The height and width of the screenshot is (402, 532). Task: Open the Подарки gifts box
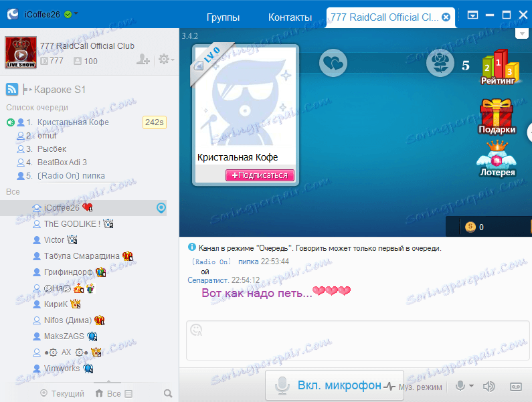coord(497,116)
